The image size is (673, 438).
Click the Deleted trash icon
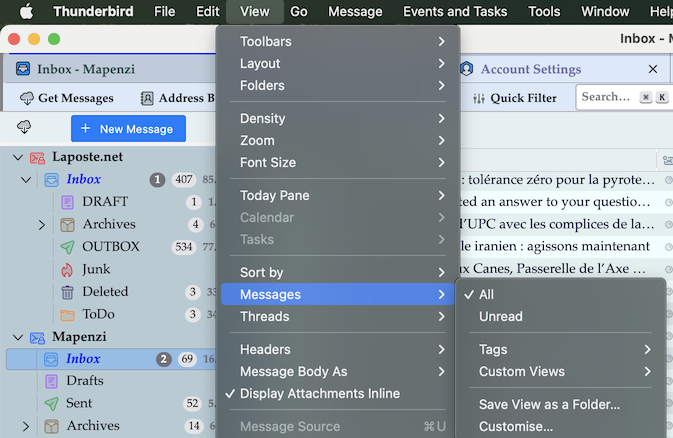[x=67, y=292]
